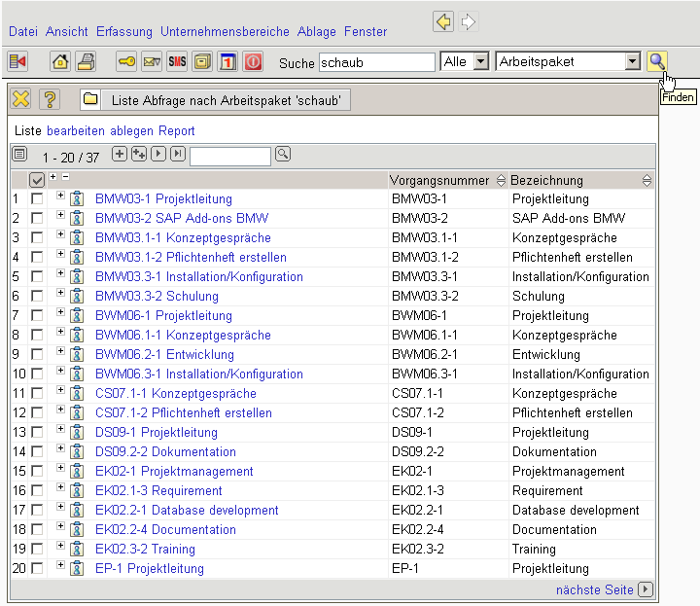Click the key icon in toolbar
Screen dimensions: 700x606
point(126,61)
